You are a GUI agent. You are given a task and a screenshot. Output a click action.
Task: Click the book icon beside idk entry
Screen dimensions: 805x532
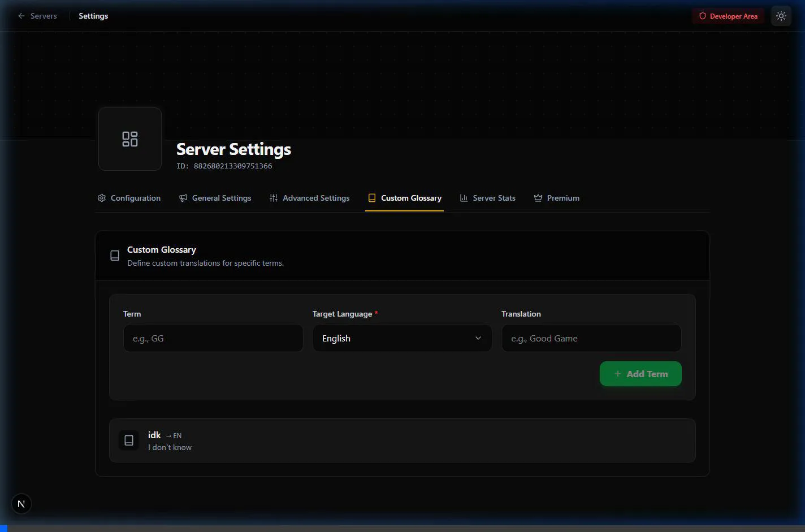(x=129, y=440)
